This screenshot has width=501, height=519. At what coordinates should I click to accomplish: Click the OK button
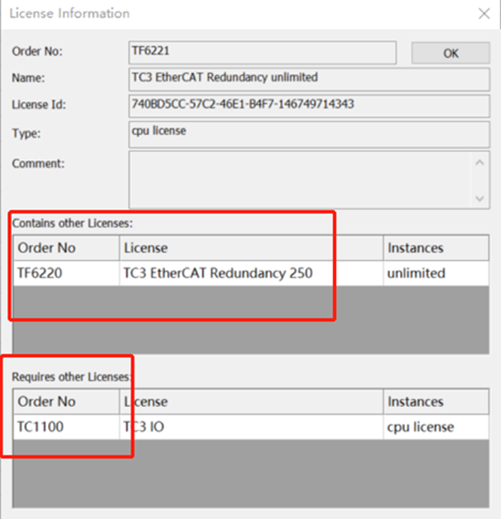pos(450,53)
